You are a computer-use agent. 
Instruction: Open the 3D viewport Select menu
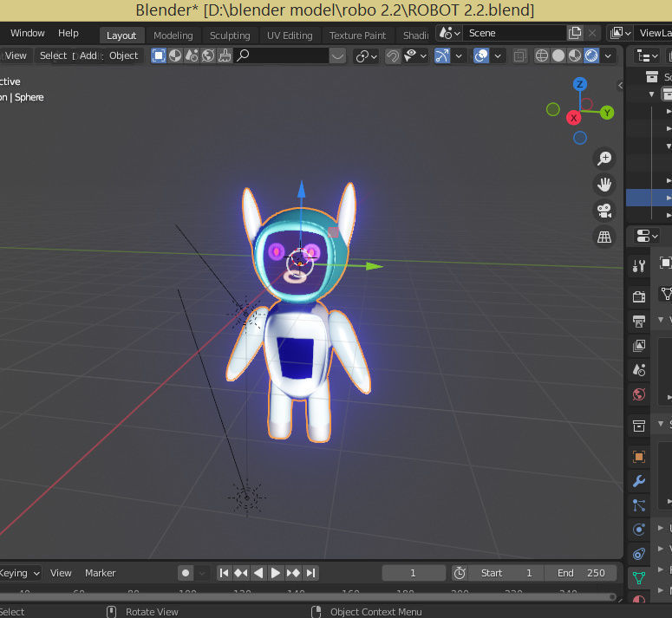pos(53,55)
